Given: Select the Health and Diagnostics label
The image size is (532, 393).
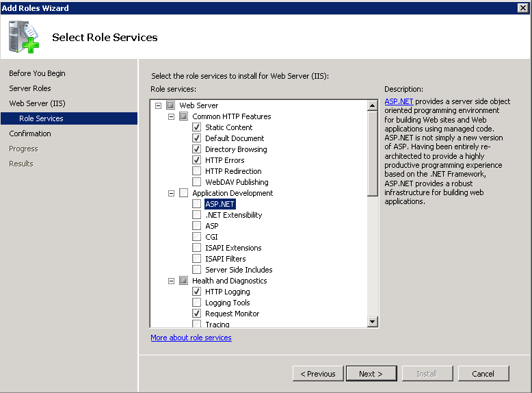Looking at the screenshot, I should pos(230,281).
